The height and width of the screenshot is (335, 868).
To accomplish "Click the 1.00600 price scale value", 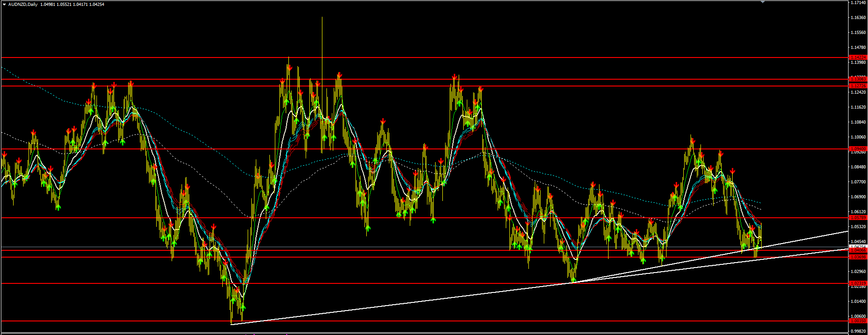I will click(x=858, y=316).
